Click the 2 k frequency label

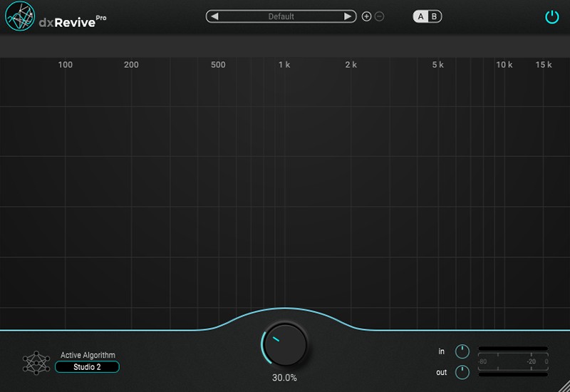[351, 65]
